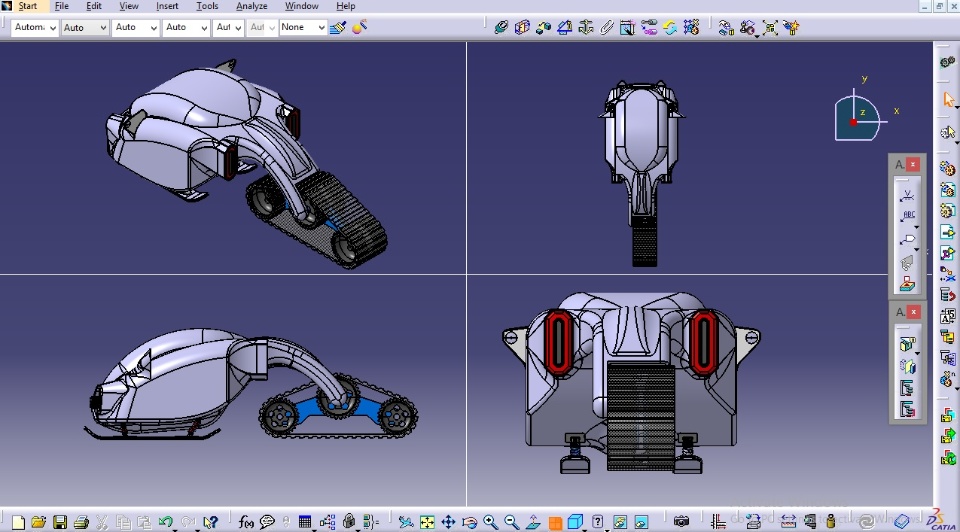Click the yellow-blue update arrows icon
This screenshot has height=532, width=960.
670,28
